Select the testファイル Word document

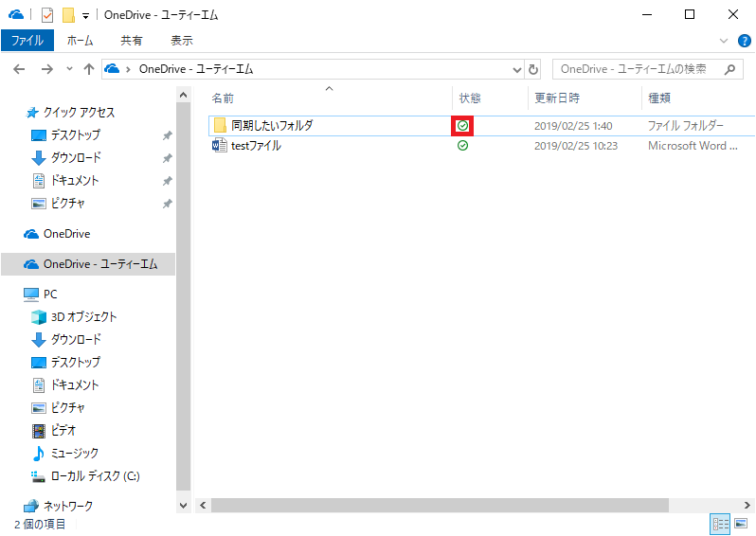tap(256, 146)
